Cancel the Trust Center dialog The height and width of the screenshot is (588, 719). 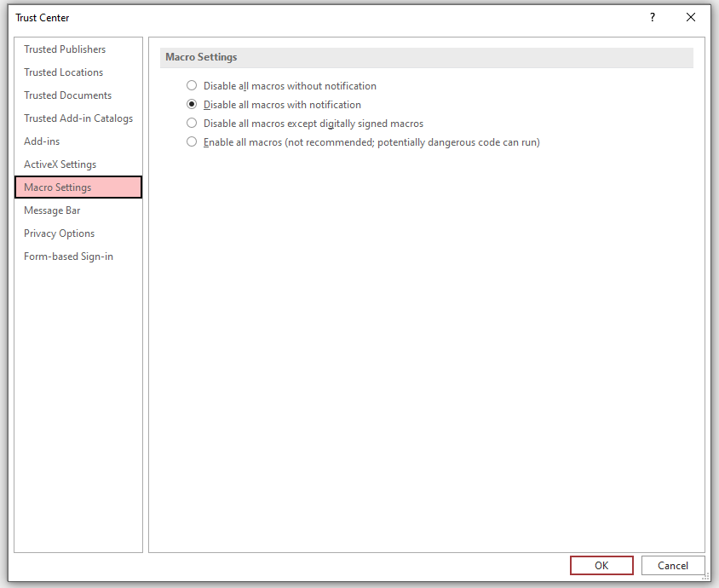(673, 566)
